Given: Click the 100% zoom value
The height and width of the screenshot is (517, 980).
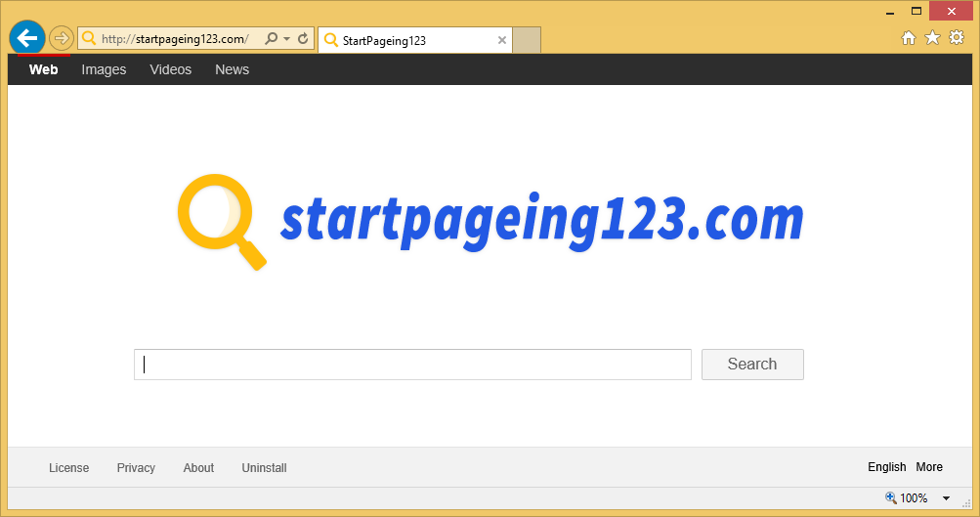Looking at the screenshot, I should coord(914,498).
